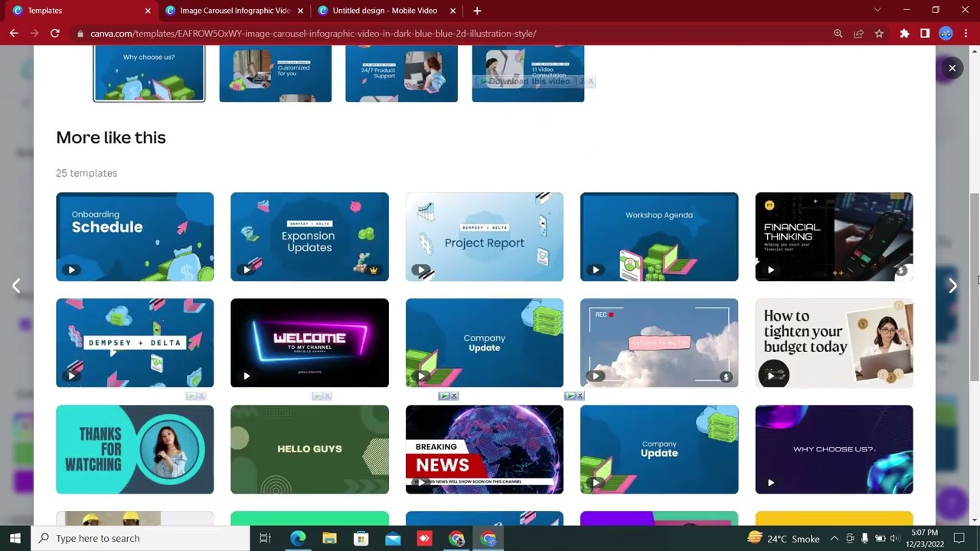Open Task View from the taskbar
Image resolution: width=980 pixels, height=551 pixels.
[266, 538]
